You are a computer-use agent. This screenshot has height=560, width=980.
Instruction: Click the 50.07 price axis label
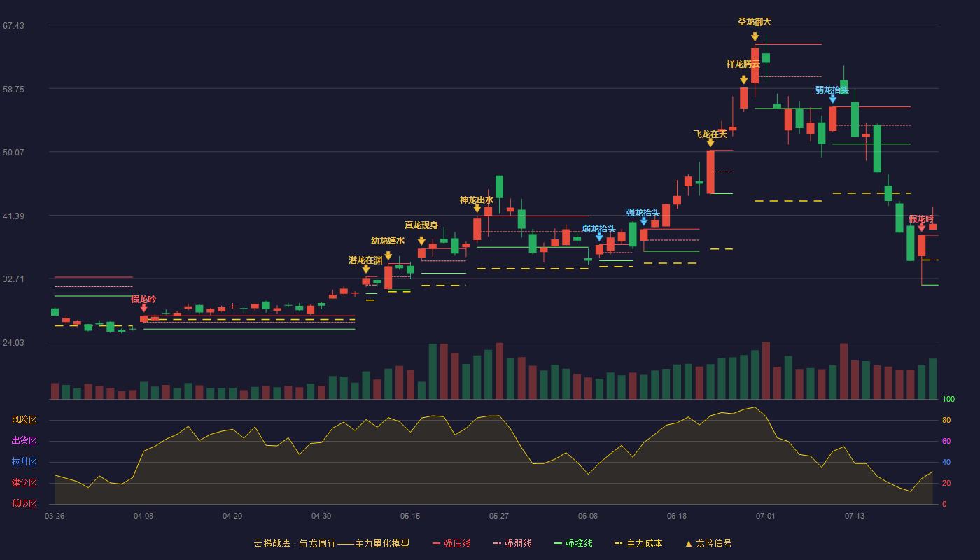[13, 152]
